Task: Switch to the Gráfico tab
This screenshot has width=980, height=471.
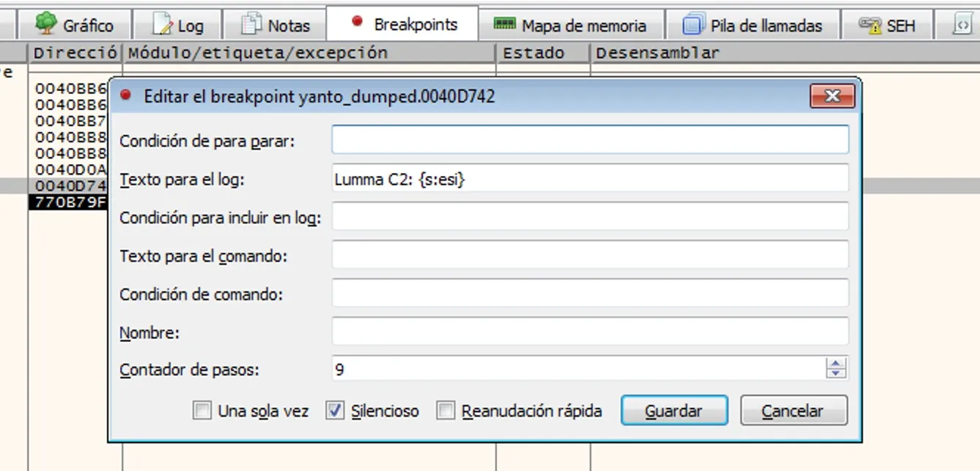Action: coord(75,25)
